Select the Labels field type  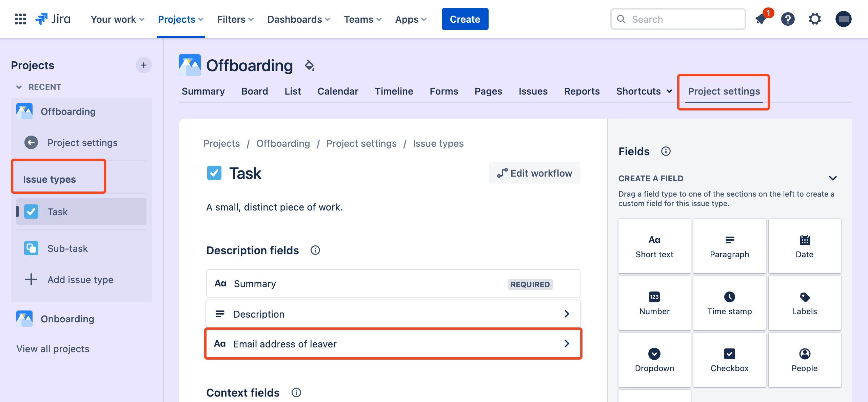[805, 303]
